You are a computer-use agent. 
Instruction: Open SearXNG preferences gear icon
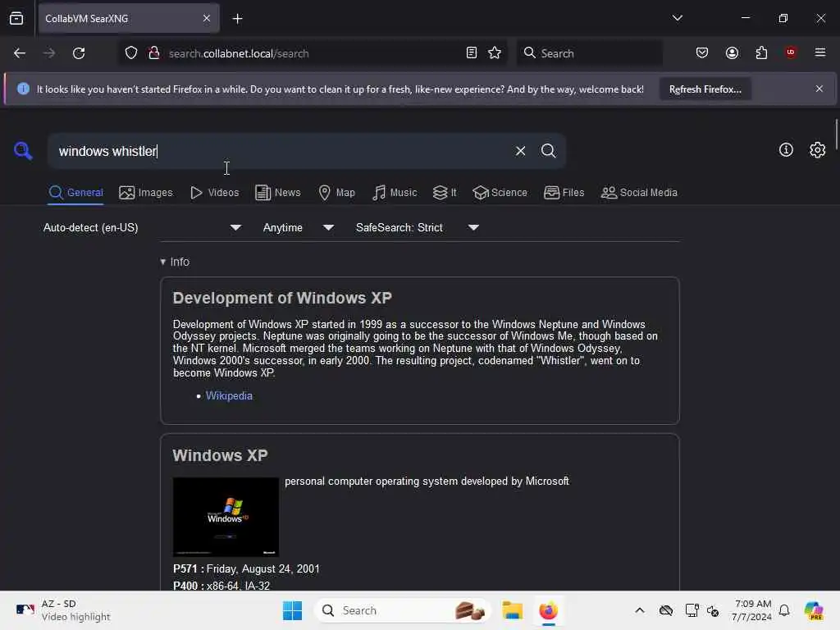point(818,150)
